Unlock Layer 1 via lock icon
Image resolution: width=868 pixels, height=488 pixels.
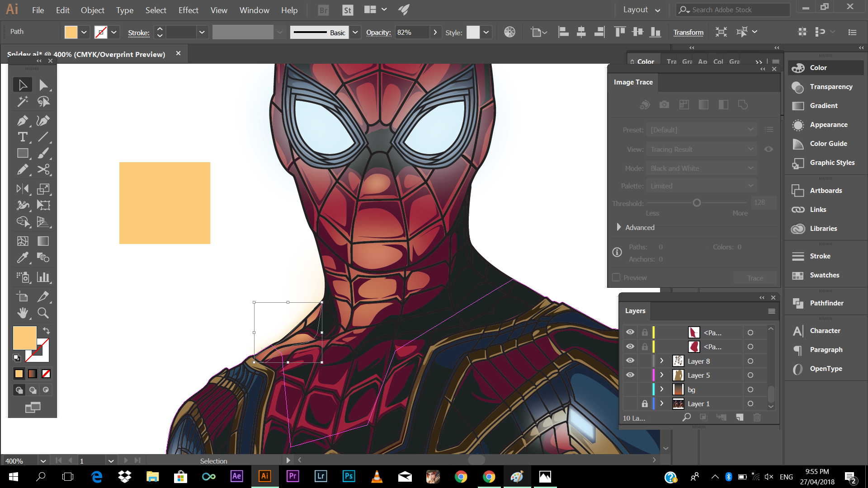645,404
